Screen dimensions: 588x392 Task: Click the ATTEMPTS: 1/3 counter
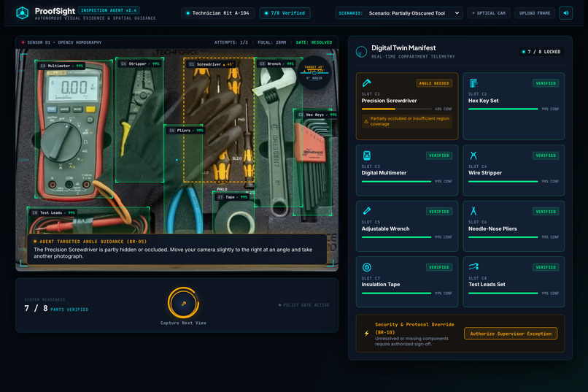(x=231, y=42)
